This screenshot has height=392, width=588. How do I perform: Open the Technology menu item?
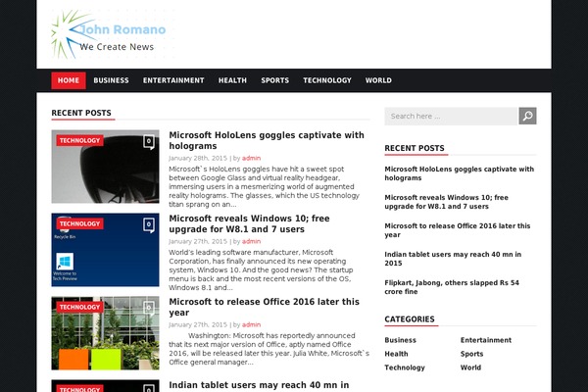327,80
